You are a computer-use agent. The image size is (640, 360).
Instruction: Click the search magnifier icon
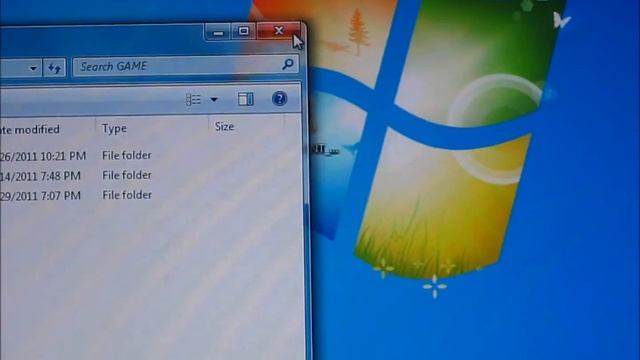tap(288, 64)
